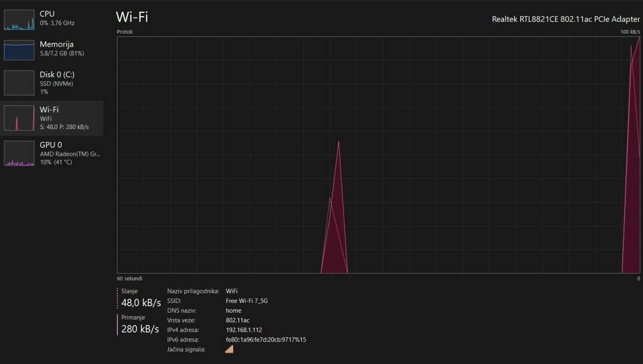Screen dimensions: 643x364
Task: Click the 280 kB/s receive rate value
Action: coord(140,329)
